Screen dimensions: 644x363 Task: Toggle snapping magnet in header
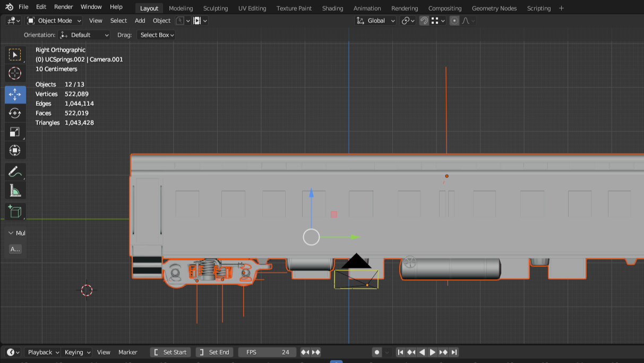coord(424,21)
